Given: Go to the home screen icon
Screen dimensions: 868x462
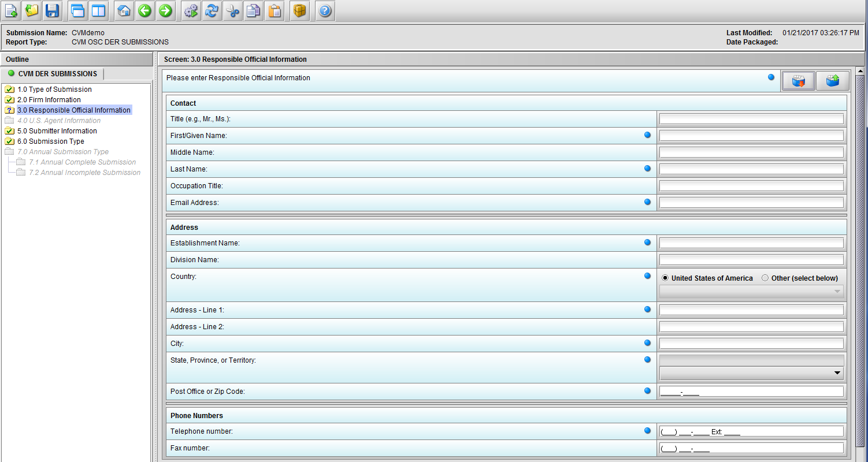Looking at the screenshot, I should click(x=124, y=10).
